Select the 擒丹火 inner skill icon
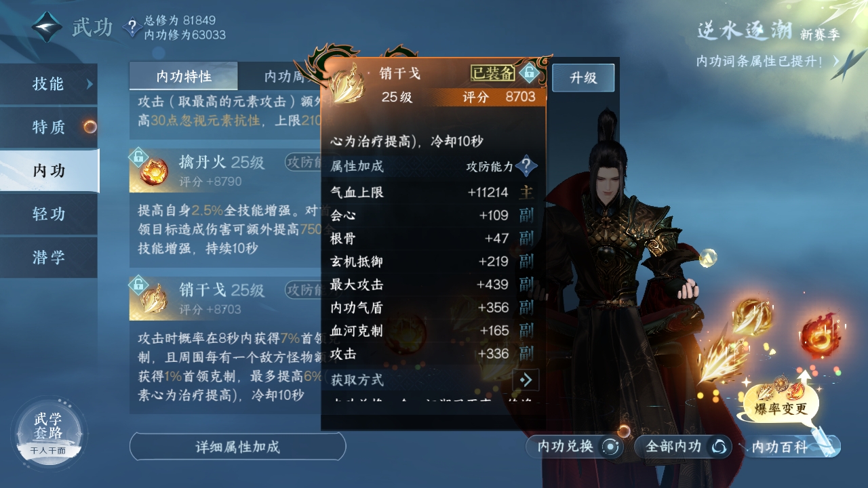Screen dimensions: 868x488 [154, 171]
